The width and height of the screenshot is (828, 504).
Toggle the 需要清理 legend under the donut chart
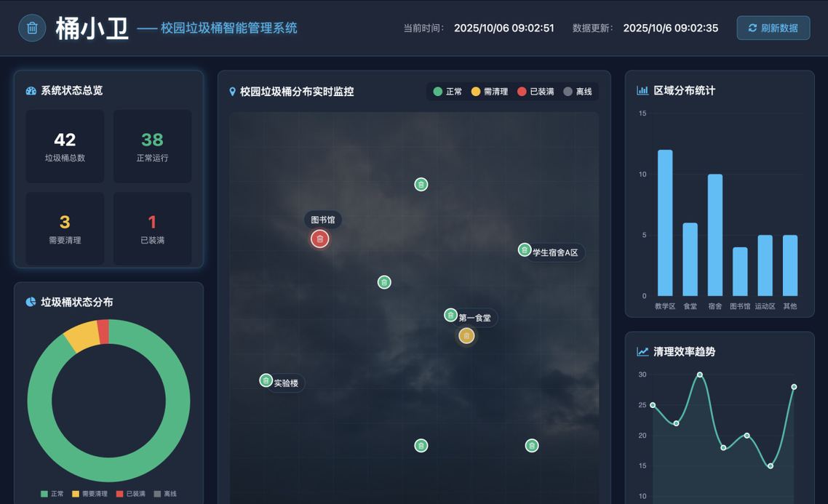click(x=89, y=494)
